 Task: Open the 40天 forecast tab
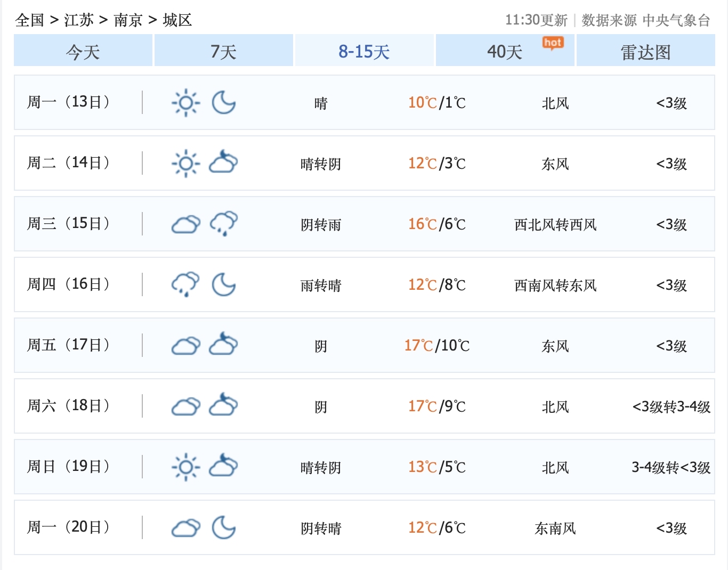(x=505, y=51)
